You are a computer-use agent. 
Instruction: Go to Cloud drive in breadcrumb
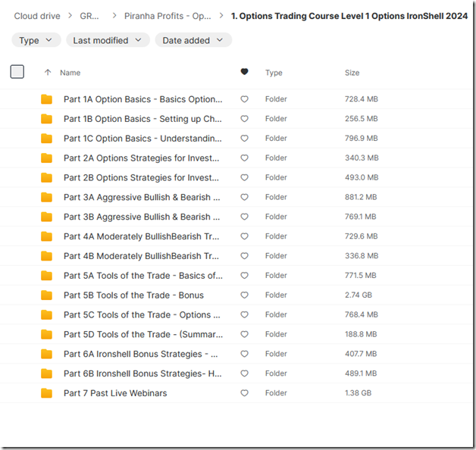click(37, 16)
